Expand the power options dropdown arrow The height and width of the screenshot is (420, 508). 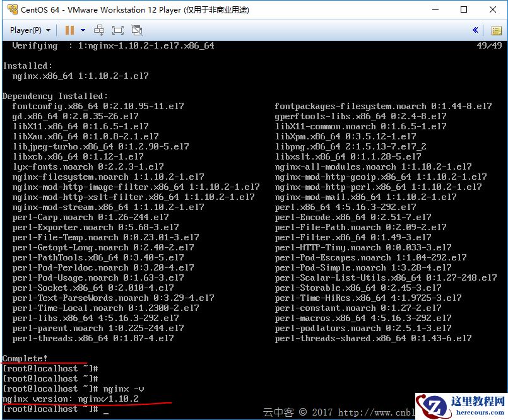click(83, 30)
